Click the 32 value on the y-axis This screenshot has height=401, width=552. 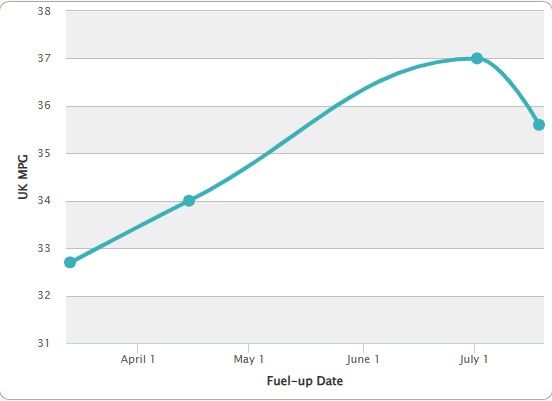coord(44,295)
